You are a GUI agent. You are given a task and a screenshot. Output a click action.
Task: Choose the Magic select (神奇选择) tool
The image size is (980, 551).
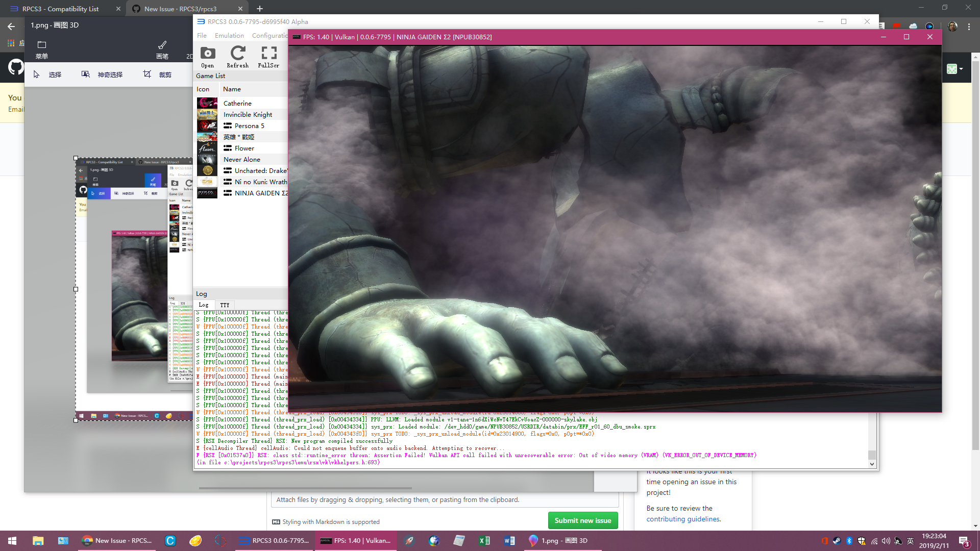(103, 74)
